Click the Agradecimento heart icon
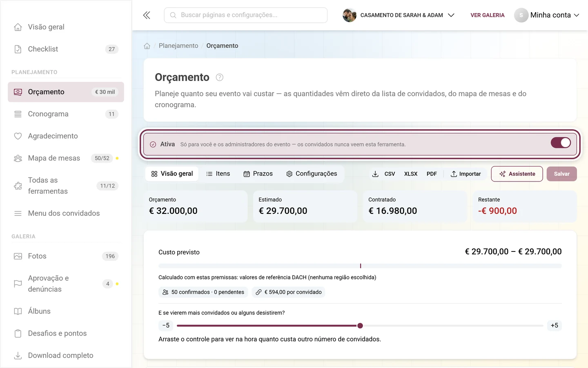The height and width of the screenshot is (368, 588). (x=18, y=136)
